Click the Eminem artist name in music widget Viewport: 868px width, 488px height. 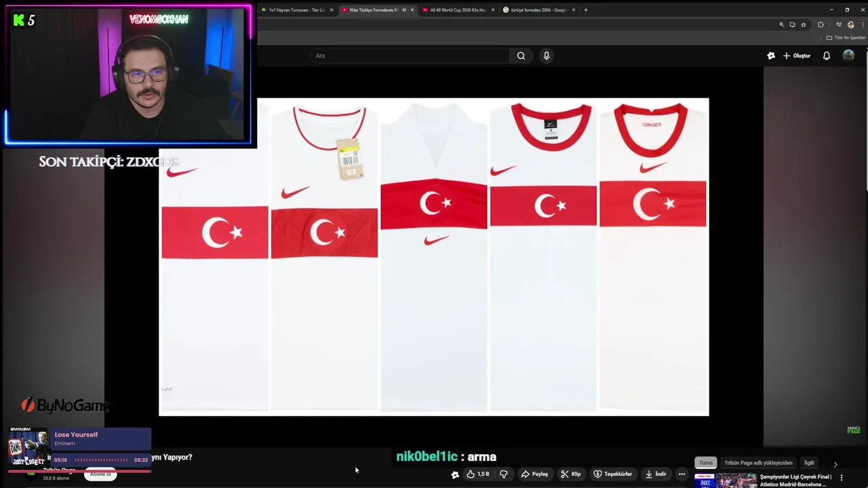64,443
